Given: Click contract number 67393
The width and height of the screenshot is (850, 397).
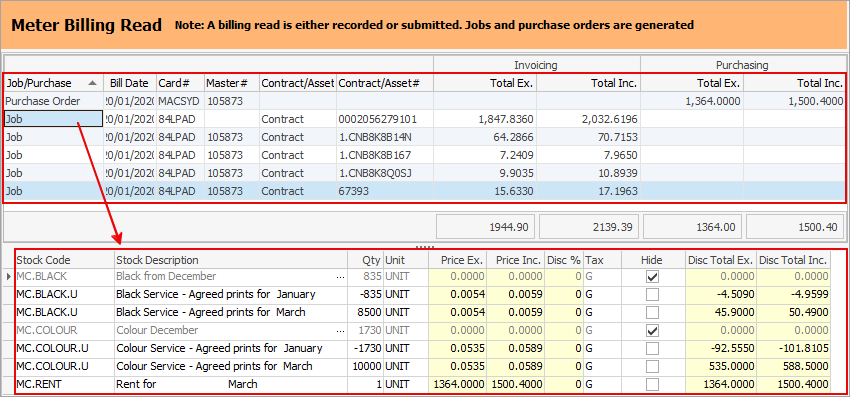Looking at the screenshot, I should [352, 191].
